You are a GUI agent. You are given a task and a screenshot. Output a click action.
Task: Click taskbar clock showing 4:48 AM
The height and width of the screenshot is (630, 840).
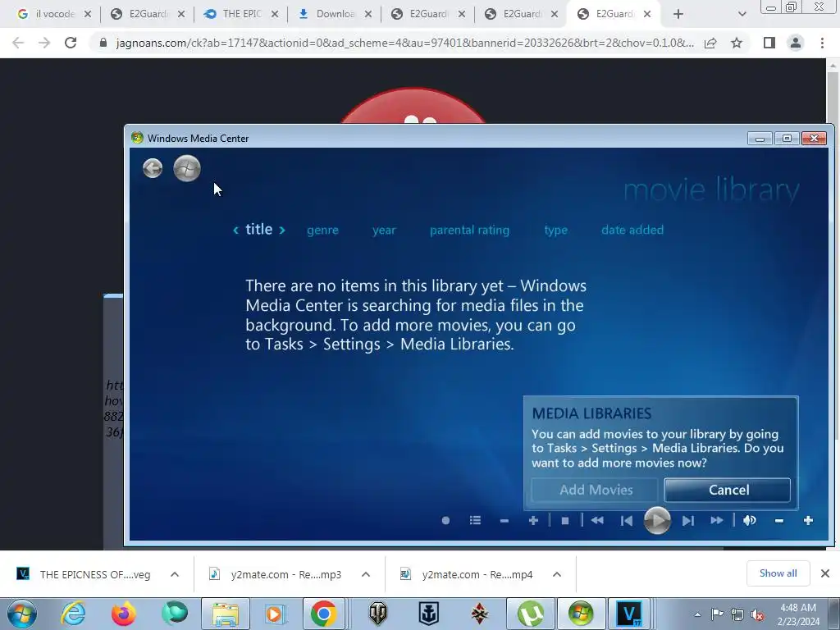click(x=798, y=614)
